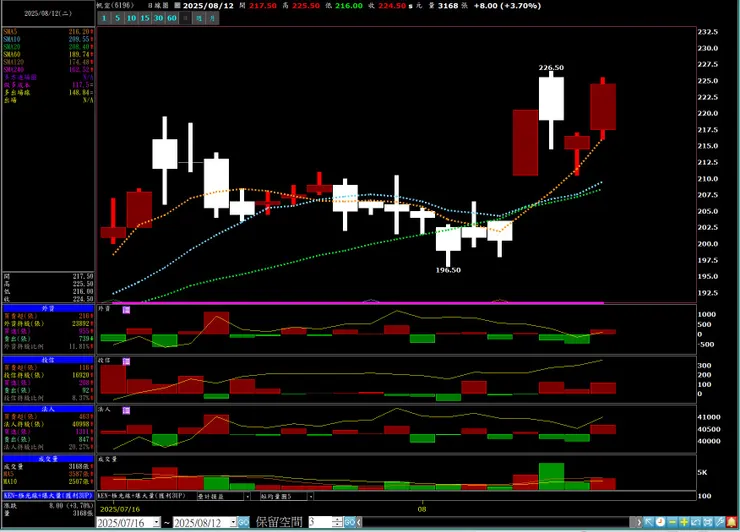Click the 08 month axis marker
This screenshot has height=532, width=740.
coord(422,509)
